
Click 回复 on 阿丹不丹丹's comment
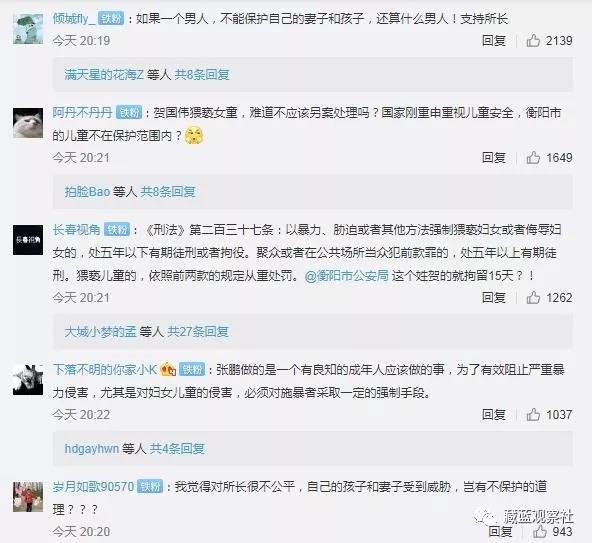(x=493, y=157)
